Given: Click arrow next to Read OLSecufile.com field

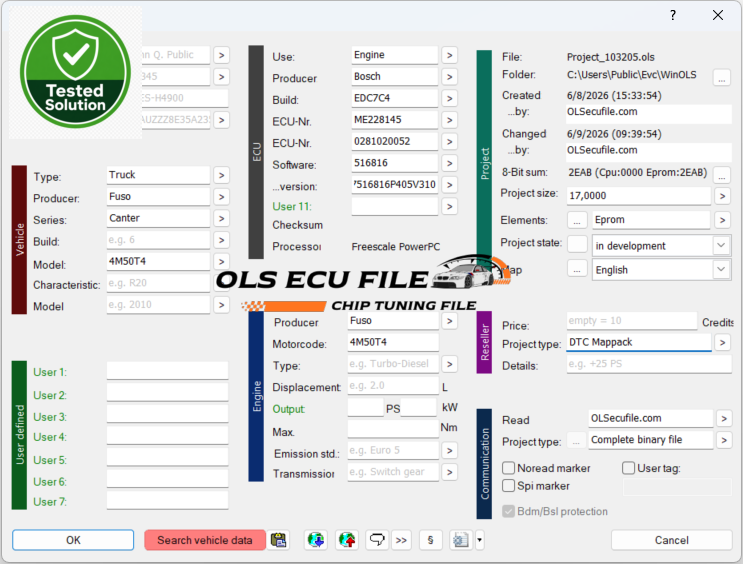Looking at the screenshot, I should tap(724, 418).
